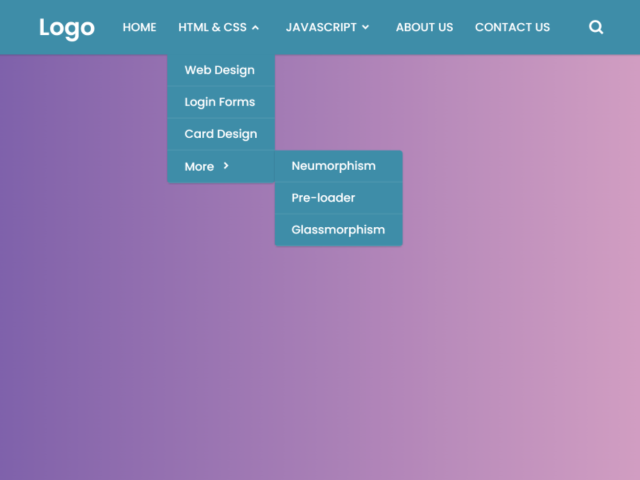Click the right arrow icon beside More
Screen dimensions: 640x480
click(226, 166)
